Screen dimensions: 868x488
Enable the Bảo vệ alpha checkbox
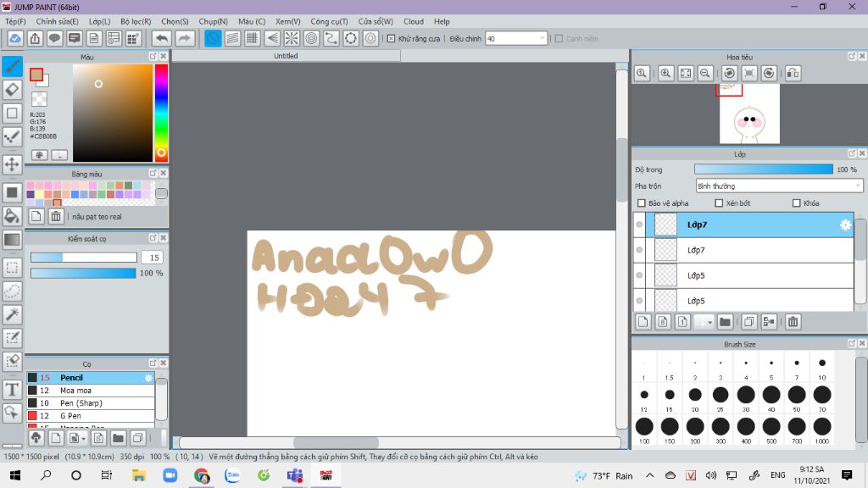point(642,203)
